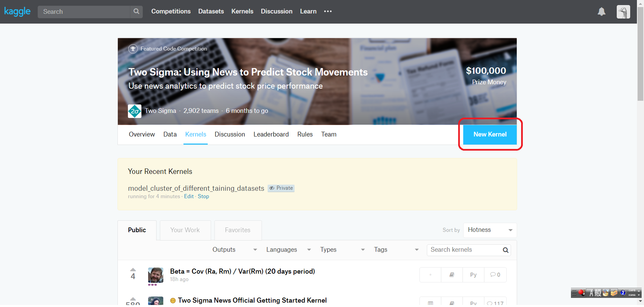Click the page vertical scrollbar thumb
This screenshot has height=307, width=644.
coord(640,54)
